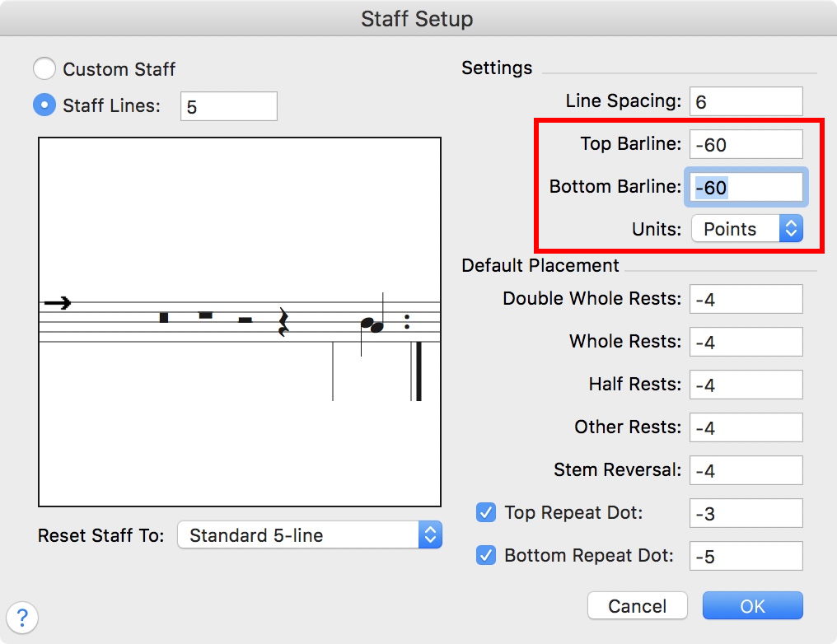The image size is (837, 644).
Task: Click the Staff Lines number field
Action: click(x=228, y=106)
